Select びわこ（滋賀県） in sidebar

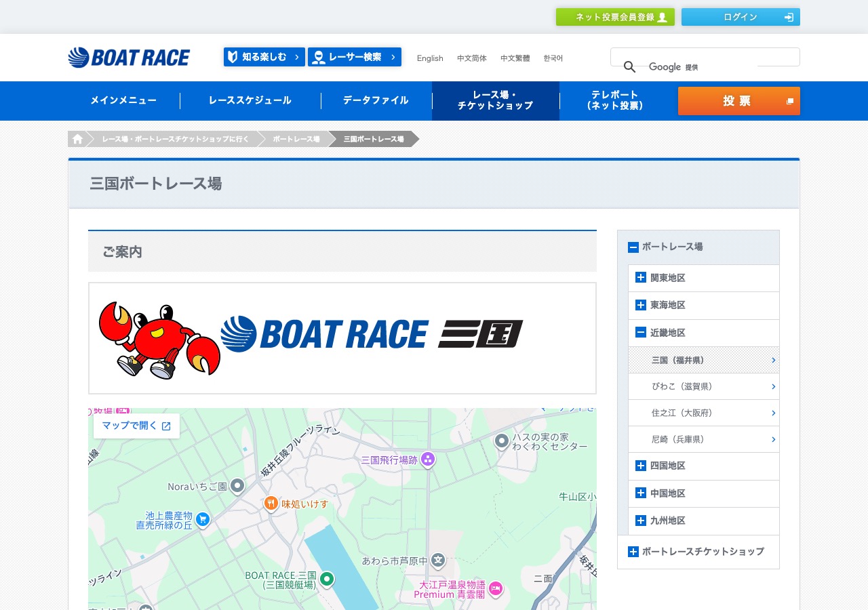tap(704, 386)
